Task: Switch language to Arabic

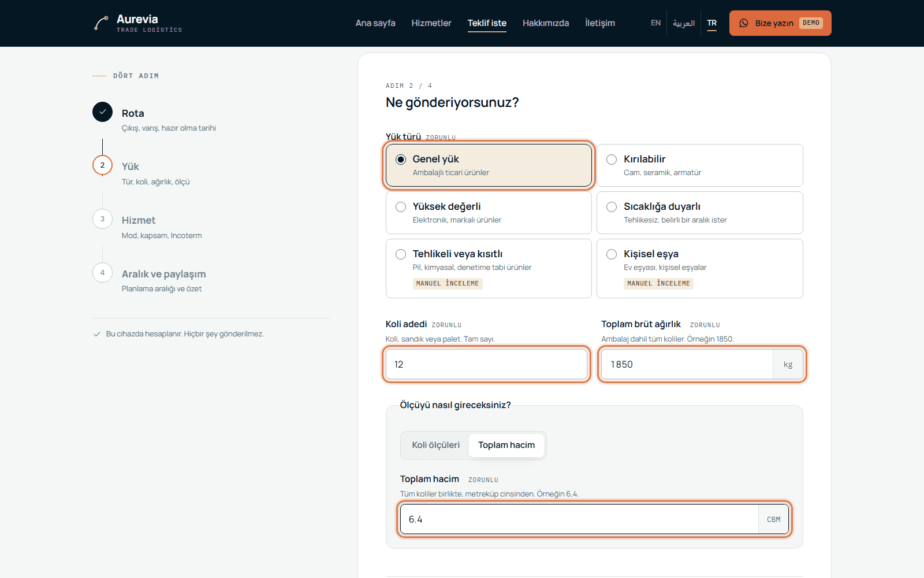Action: coord(684,23)
